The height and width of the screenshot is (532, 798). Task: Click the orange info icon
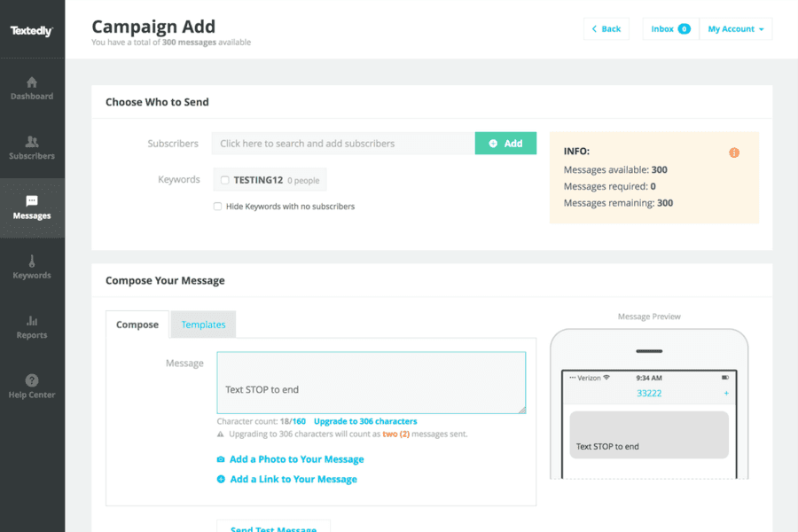tap(734, 153)
